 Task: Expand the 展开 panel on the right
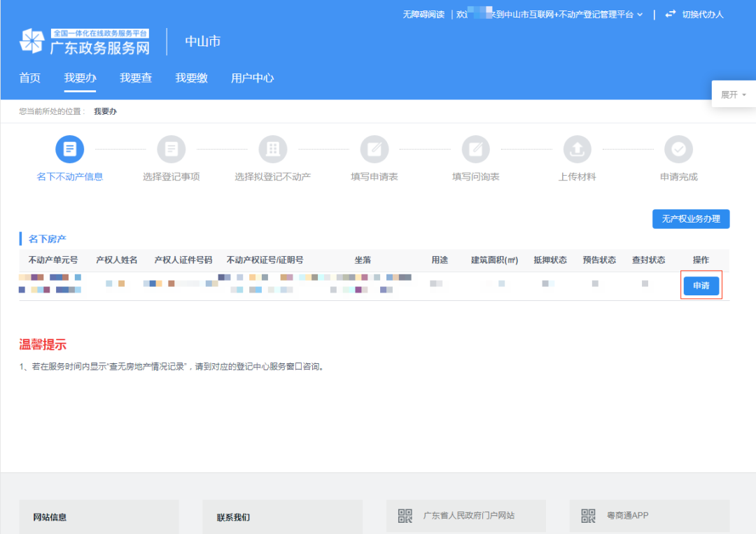733,93
